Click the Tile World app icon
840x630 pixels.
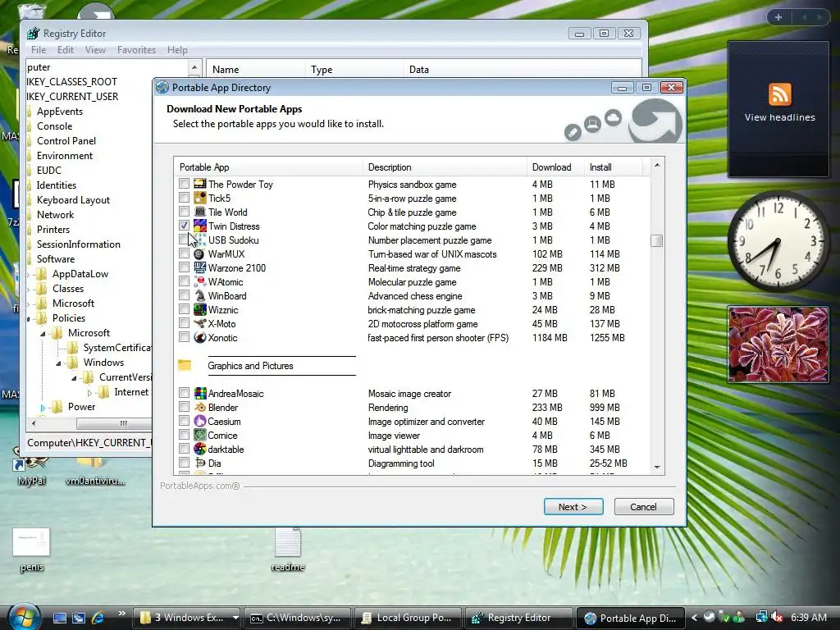200,212
